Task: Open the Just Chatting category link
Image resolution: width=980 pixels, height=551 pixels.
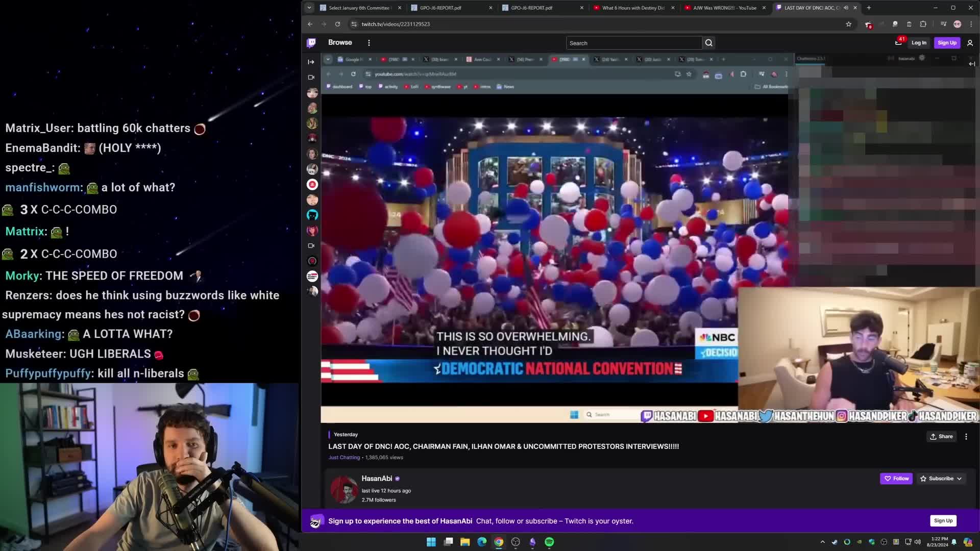Action: [344, 458]
